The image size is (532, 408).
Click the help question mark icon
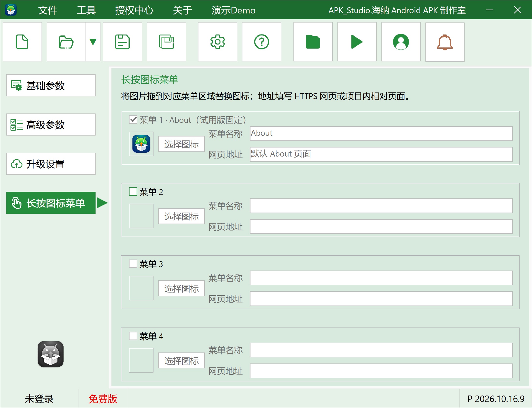(x=262, y=42)
